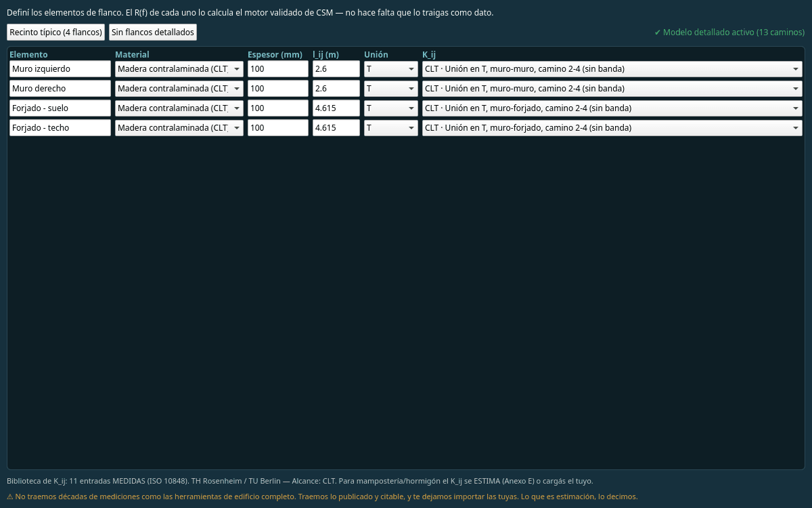812x508 pixels.
Task: Edit the 'Forjado - suelo' element name field
Action: pos(60,108)
